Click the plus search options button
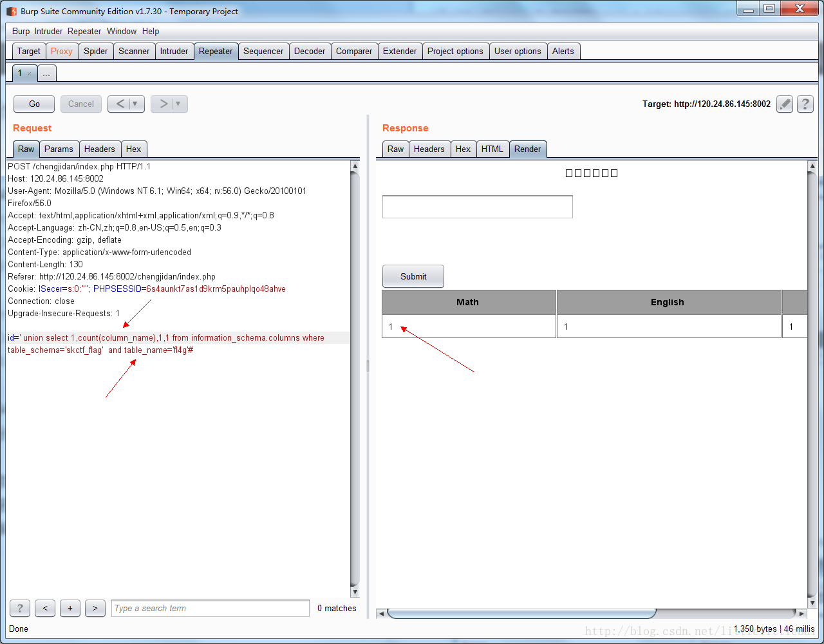The height and width of the screenshot is (644, 824). tap(70, 608)
